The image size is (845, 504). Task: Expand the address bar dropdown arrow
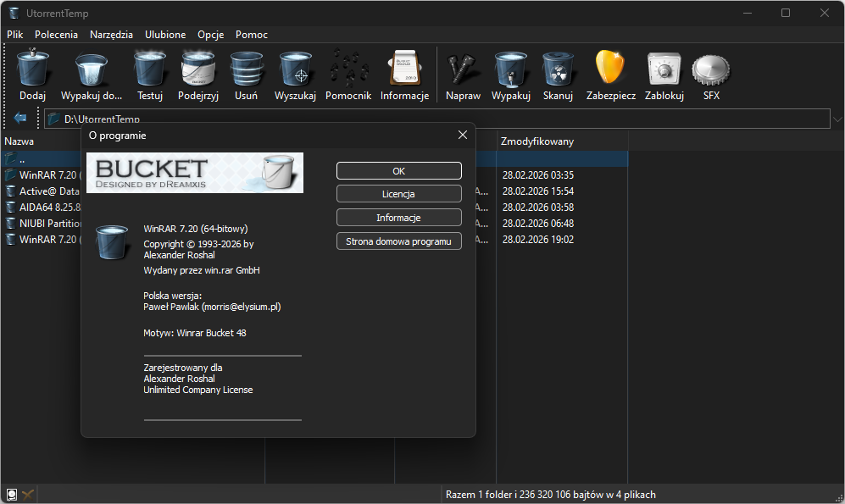pyautogui.click(x=837, y=119)
